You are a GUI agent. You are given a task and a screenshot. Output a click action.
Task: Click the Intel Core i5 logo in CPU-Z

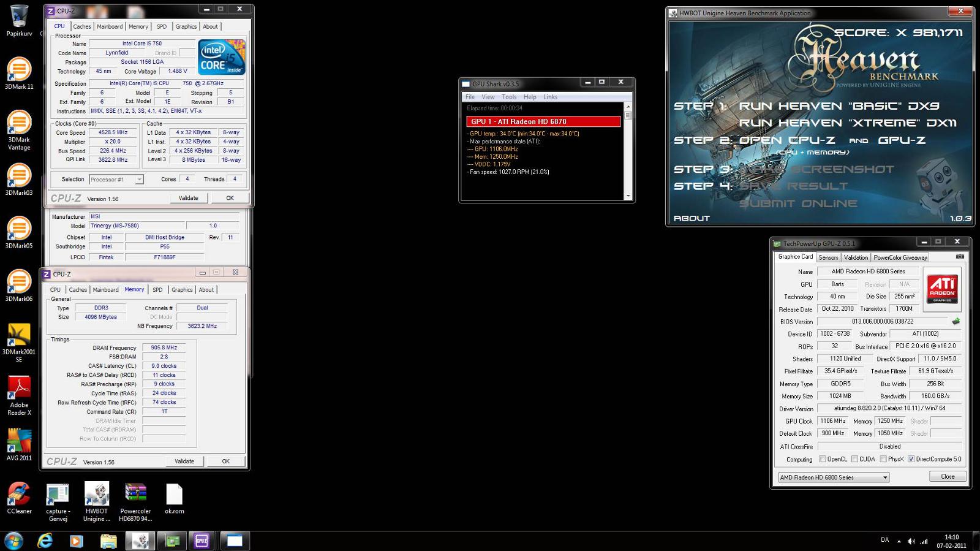221,57
